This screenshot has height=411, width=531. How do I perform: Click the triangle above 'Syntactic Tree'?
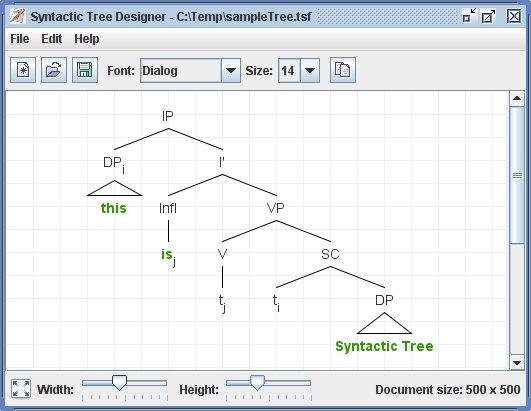click(384, 323)
